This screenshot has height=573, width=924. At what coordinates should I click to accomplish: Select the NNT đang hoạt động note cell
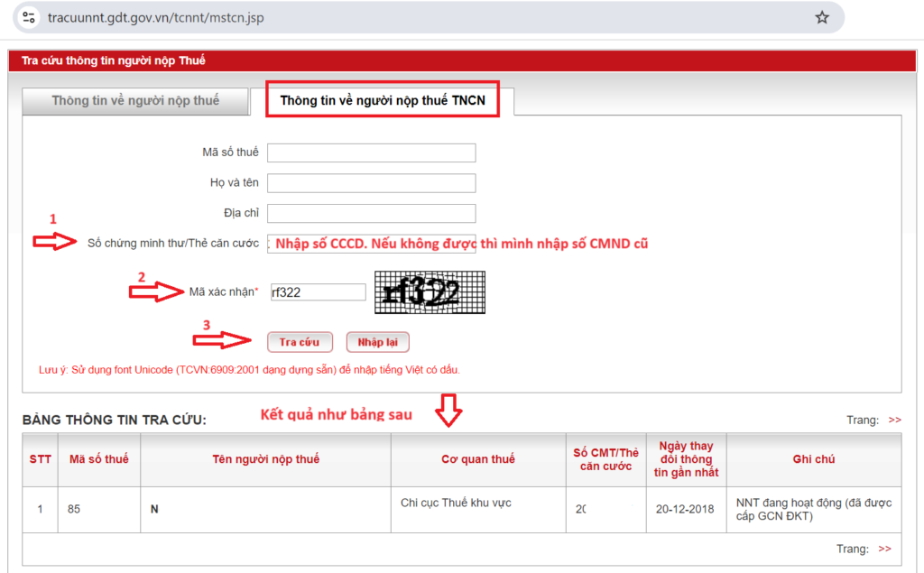pos(814,509)
